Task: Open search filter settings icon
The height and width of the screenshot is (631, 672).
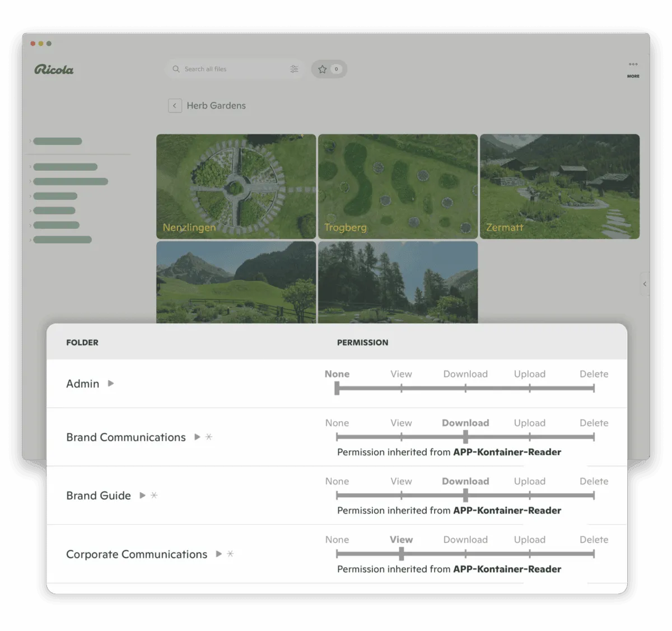Action: [x=294, y=69]
